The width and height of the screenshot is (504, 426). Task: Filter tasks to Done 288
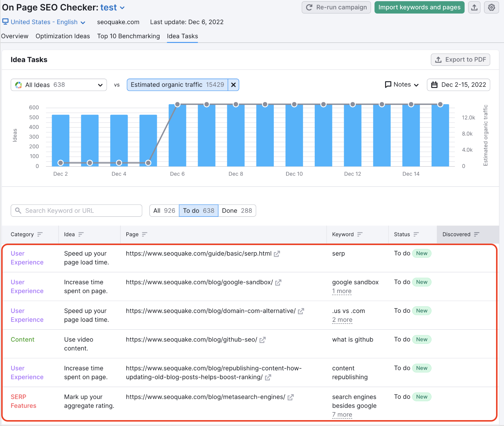237,211
